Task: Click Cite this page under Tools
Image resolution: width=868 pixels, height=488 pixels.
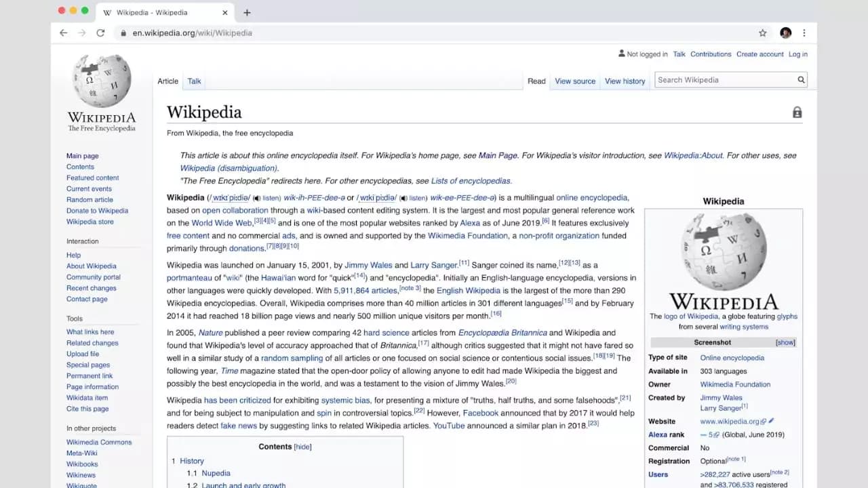Action: point(87,409)
